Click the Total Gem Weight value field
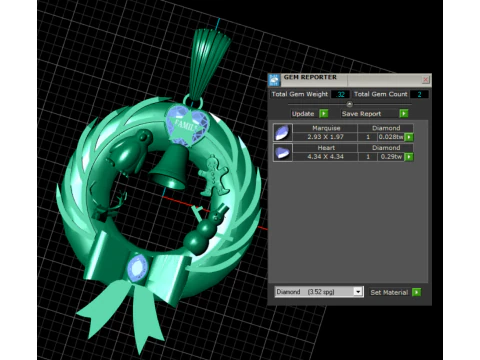480x360 pixels. click(x=340, y=94)
